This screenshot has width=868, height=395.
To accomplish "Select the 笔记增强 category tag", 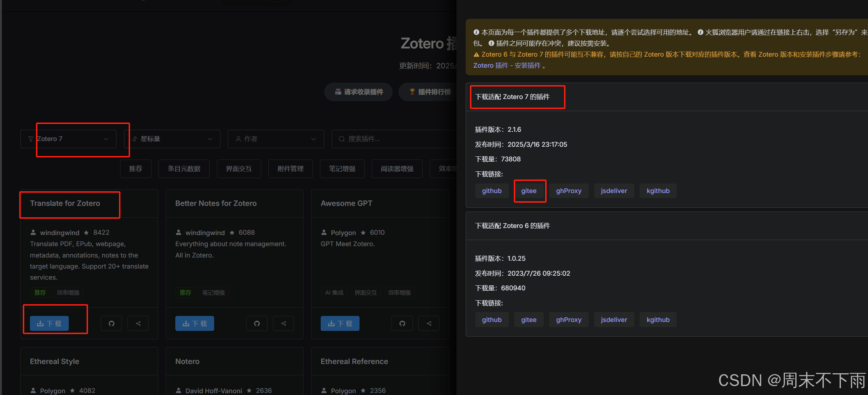I will [342, 169].
